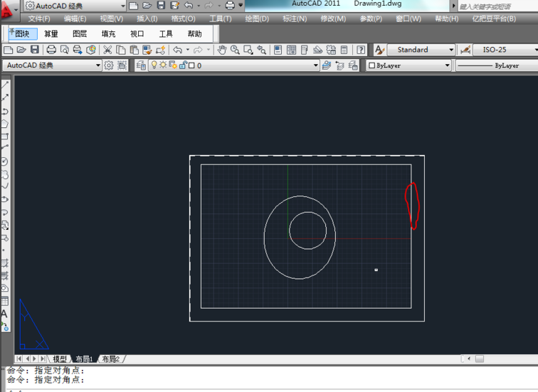Click the Layer Previous icon
Viewport: 538px width, 392px height.
(x=339, y=65)
